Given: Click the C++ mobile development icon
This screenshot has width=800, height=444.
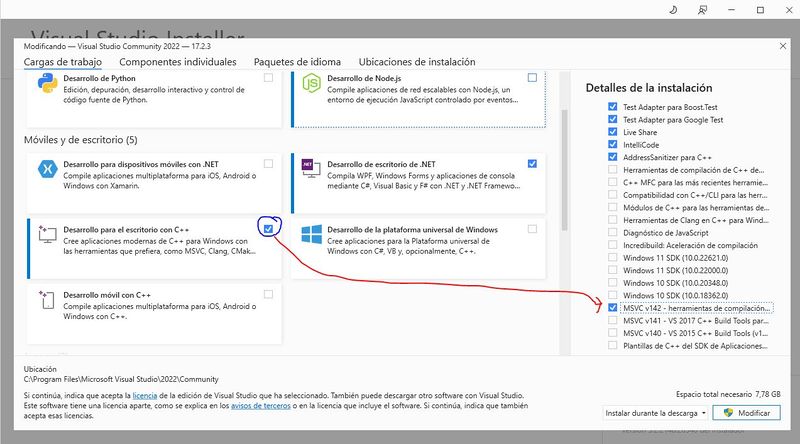Looking at the screenshot, I should pyautogui.click(x=47, y=299).
